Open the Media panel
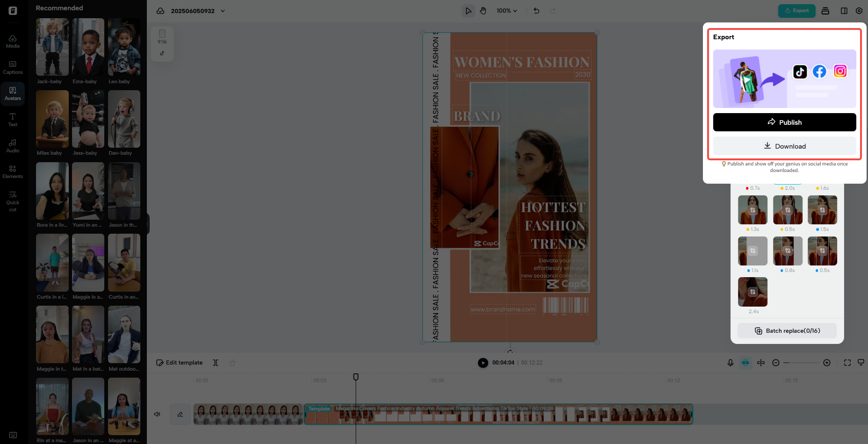 (13, 41)
